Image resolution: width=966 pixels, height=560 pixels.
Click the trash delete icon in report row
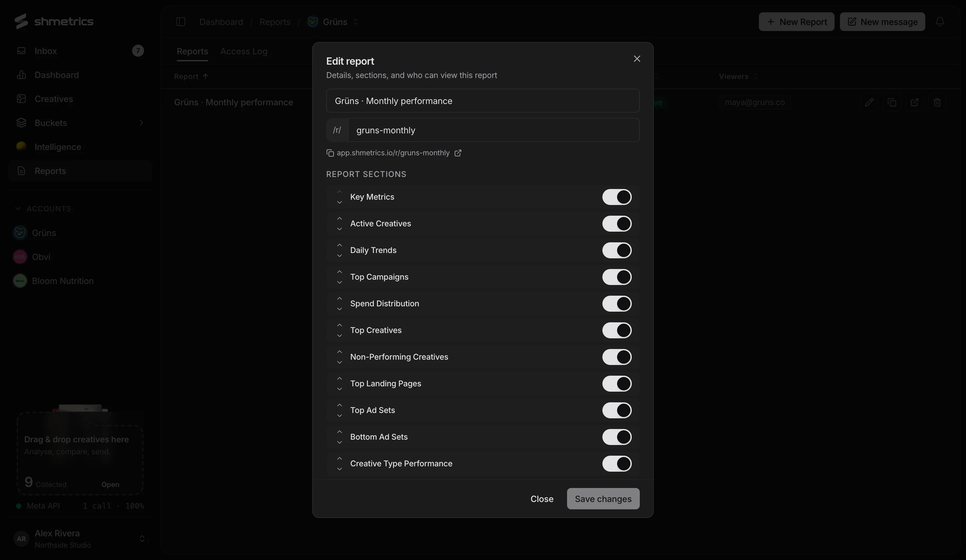point(937,102)
